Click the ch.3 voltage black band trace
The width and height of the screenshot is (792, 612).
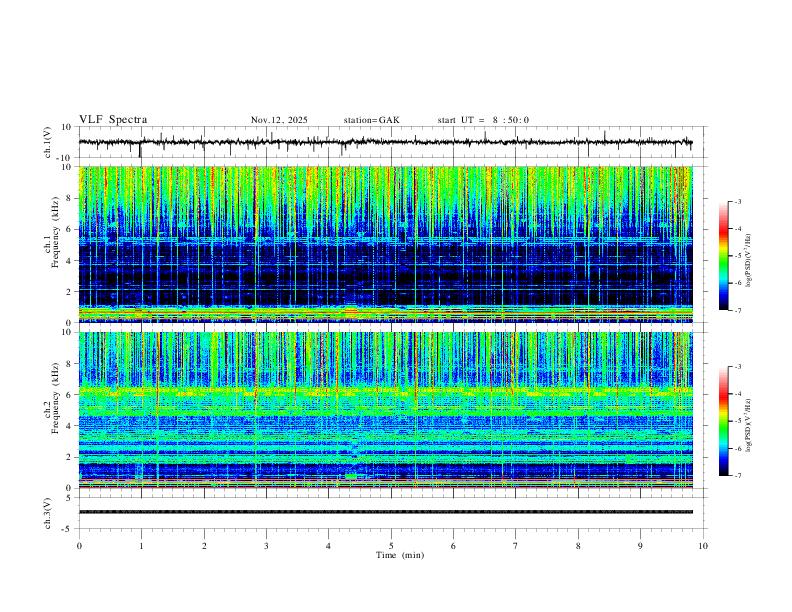click(385, 512)
